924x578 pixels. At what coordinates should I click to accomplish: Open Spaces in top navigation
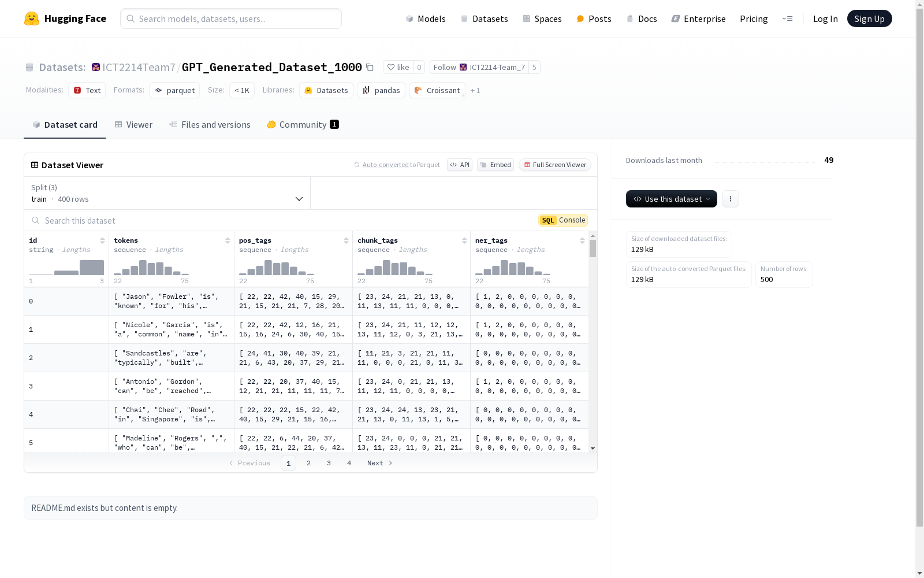542,18
